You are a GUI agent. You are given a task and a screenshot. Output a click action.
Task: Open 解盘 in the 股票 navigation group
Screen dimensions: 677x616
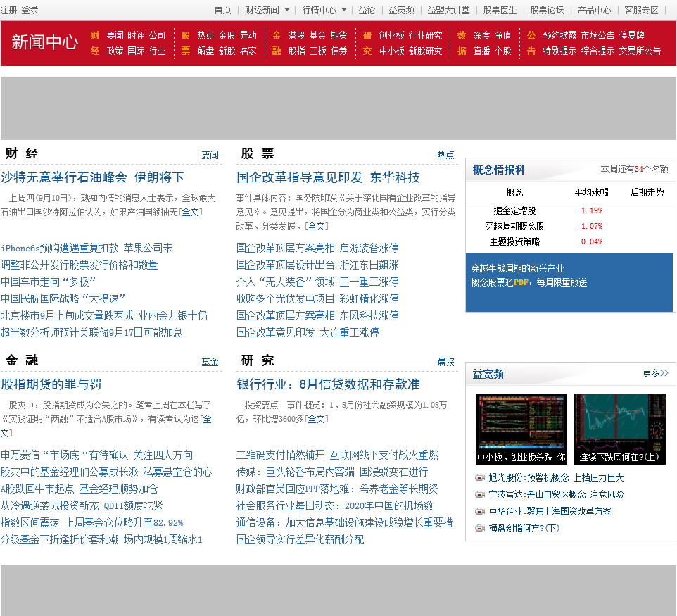[x=206, y=51]
